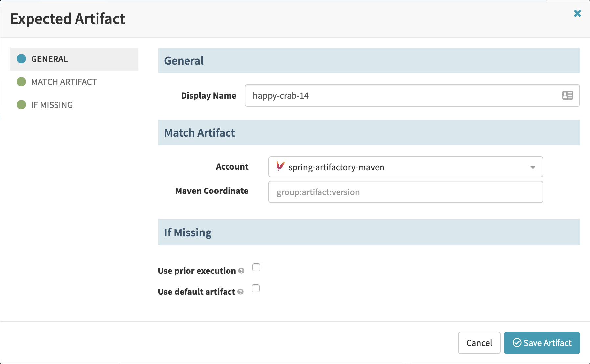
Task: Click the Account label
Action: pos(232,167)
